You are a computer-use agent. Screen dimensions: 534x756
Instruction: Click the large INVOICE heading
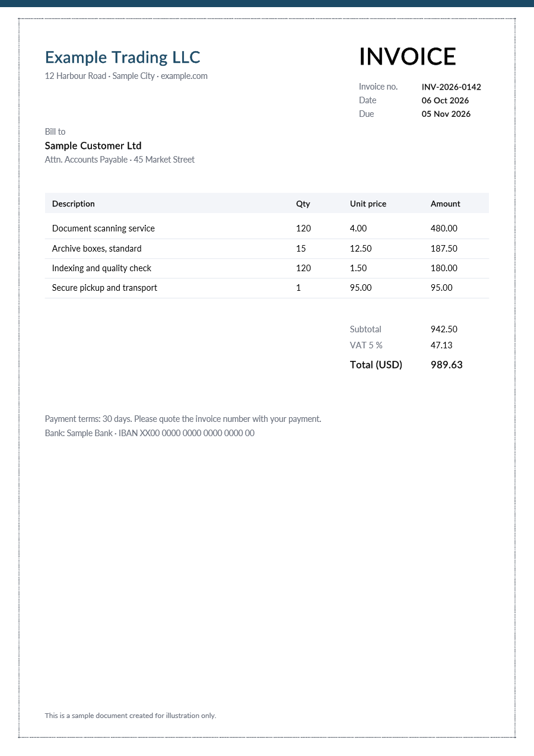click(x=408, y=57)
